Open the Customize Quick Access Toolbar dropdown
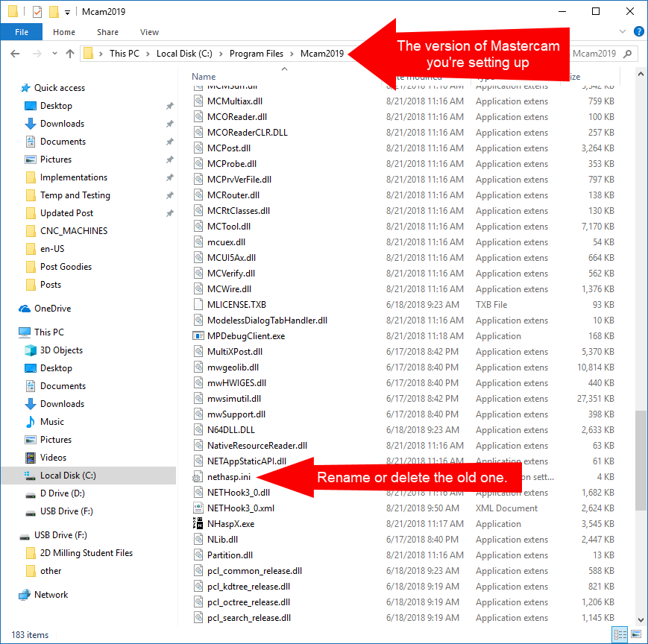The width and height of the screenshot is (648, 644). (x=67, y=12)
